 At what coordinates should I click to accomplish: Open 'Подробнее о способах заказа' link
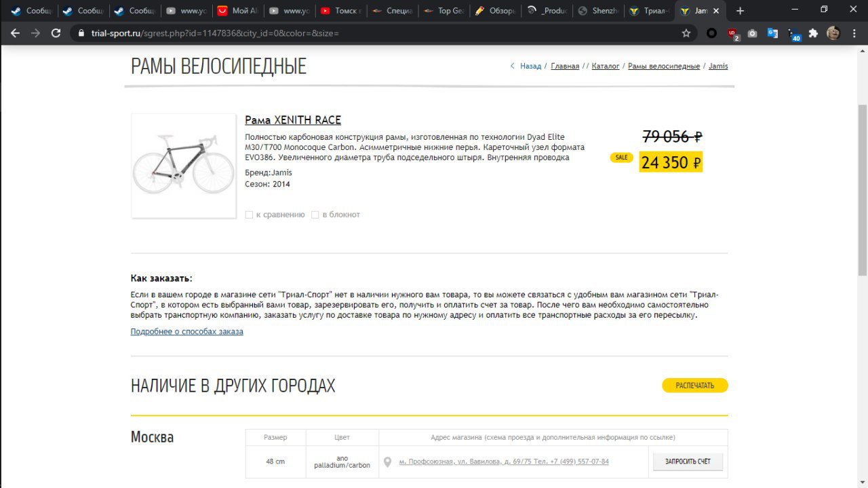[186, 331]
